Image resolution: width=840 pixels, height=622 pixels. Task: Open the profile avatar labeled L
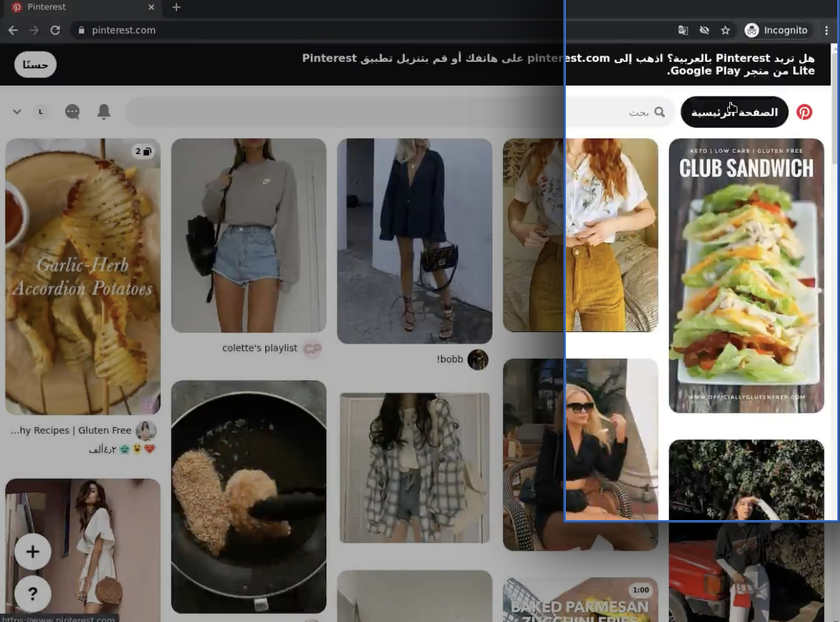click(x=41, y=112)
